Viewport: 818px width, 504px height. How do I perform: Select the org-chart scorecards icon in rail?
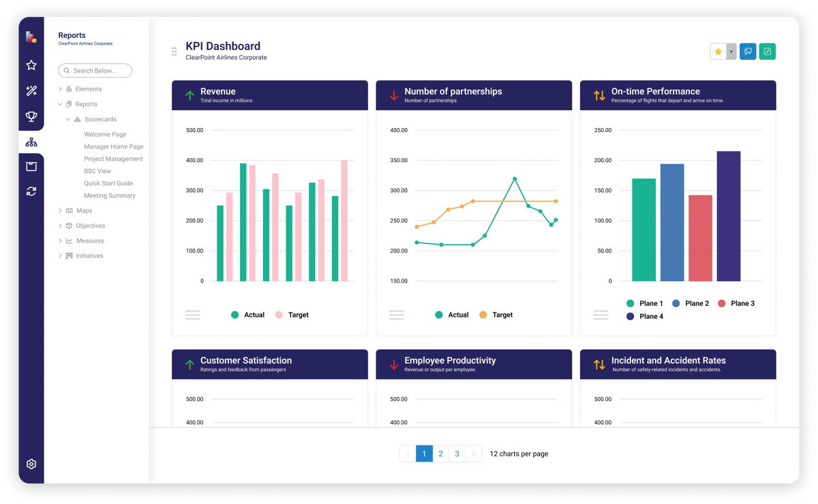pyautogui.click(x=31, y=142)
